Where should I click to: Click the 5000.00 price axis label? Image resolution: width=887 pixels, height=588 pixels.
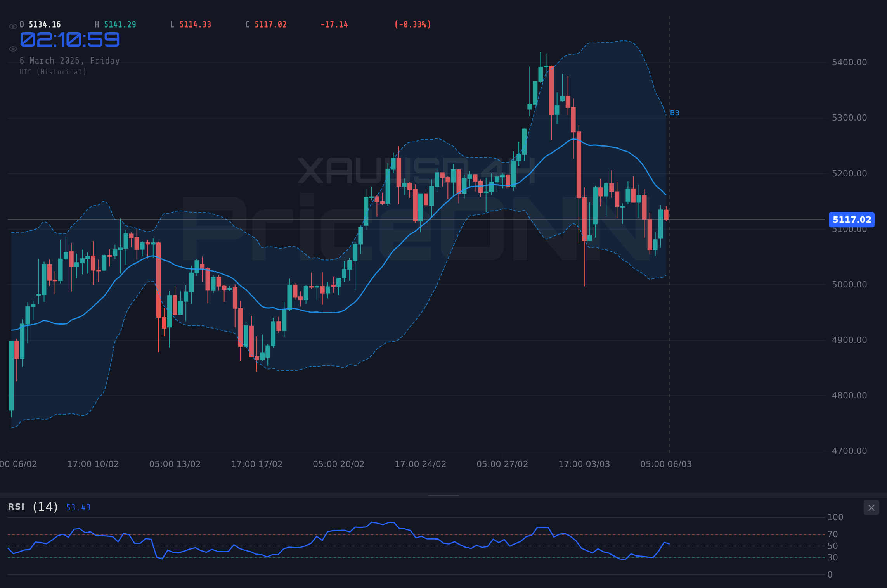849,285
